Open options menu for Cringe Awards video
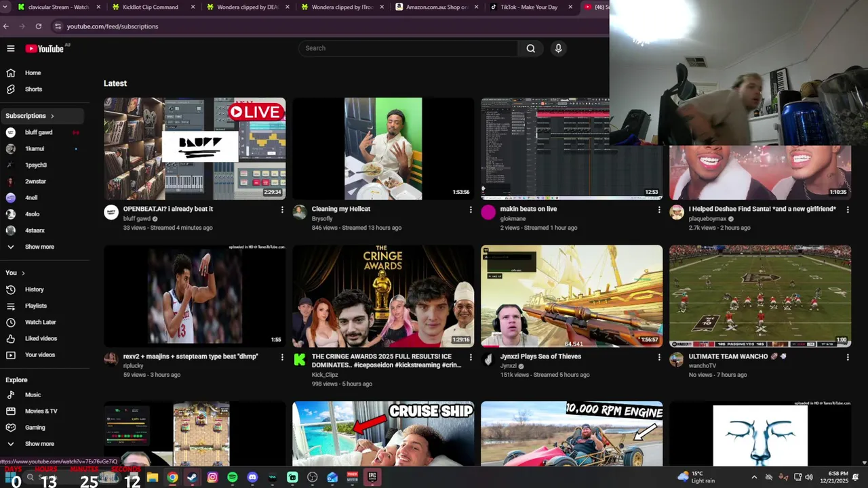Screen dimensions: 868x488 pyautogui.click(x=471, y=357)
